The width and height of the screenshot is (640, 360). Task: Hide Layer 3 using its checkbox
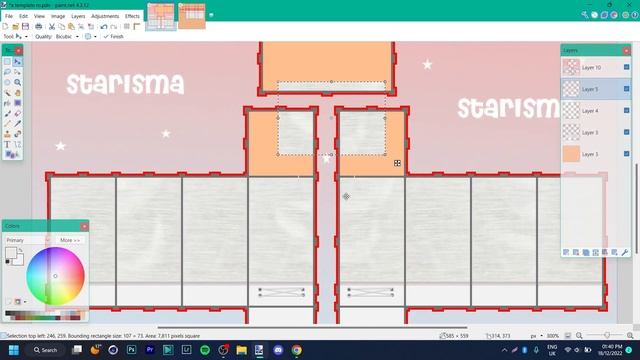[627, 132]
